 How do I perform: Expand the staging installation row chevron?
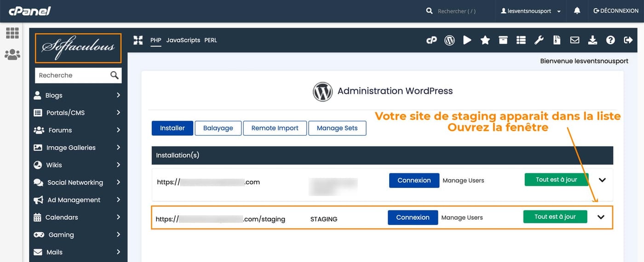(x=601, y=217)
